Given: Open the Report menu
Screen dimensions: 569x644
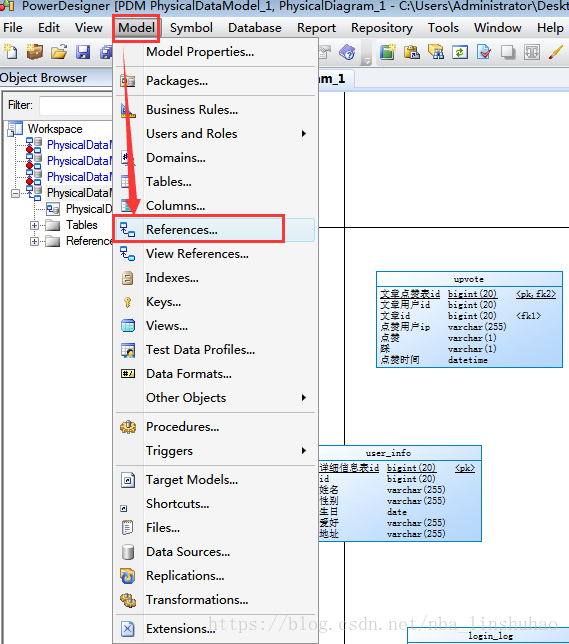Looking at the screenshot, I should [316, 28].
